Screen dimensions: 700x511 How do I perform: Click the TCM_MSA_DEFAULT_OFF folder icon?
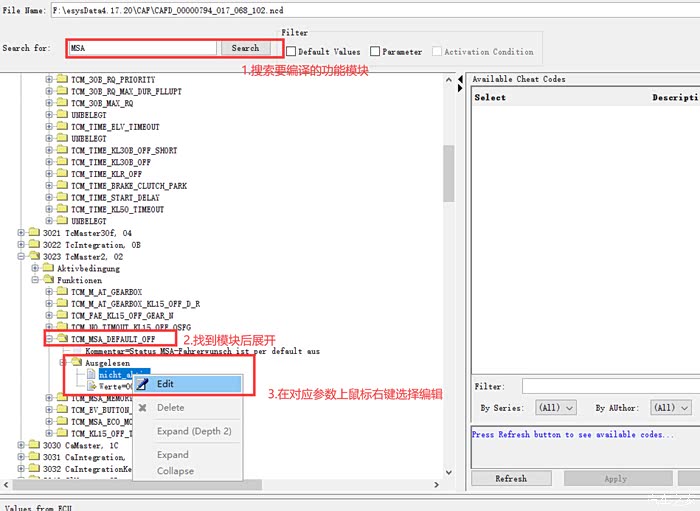coord(62,339)
